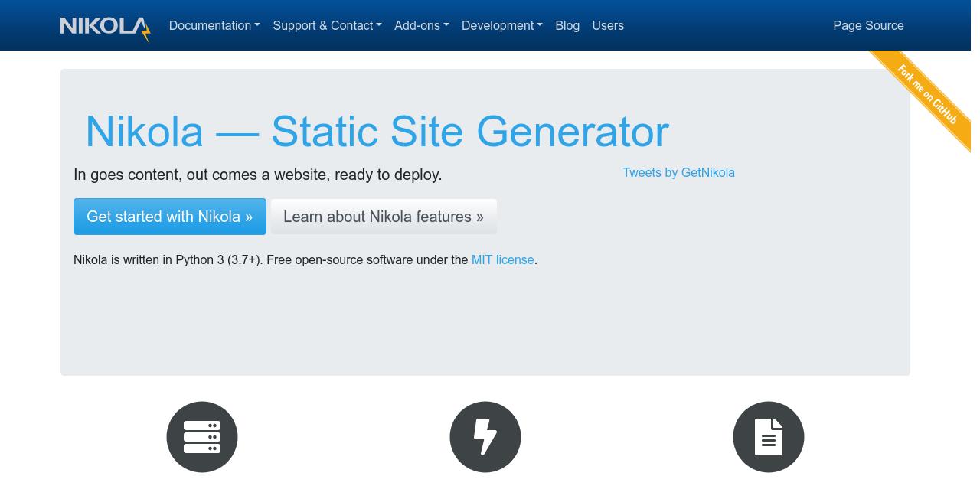
Task: Open the Documentation dropdown menu
Action: coord(214,25)
